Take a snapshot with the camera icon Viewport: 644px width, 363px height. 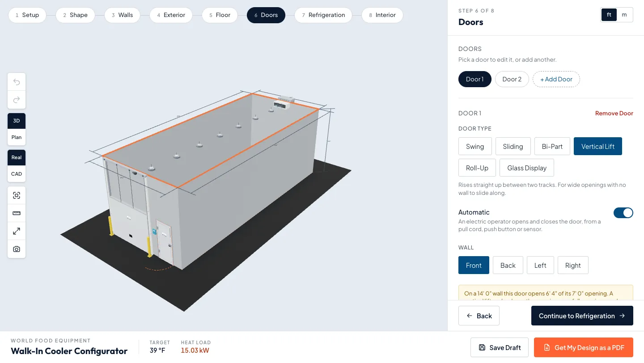click(17, 249)
